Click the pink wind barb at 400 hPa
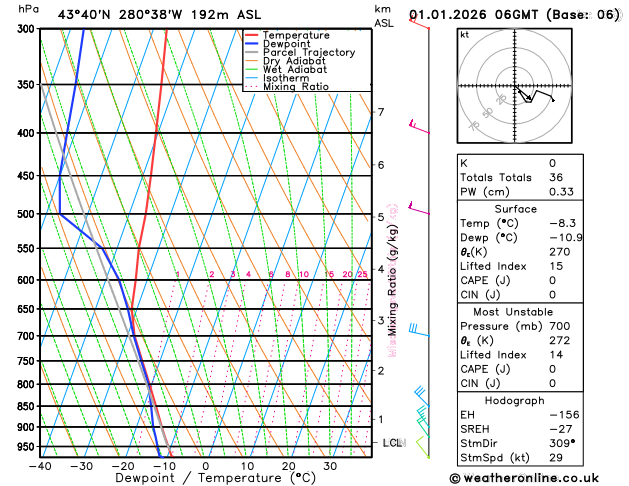 (x=419, y=126)
